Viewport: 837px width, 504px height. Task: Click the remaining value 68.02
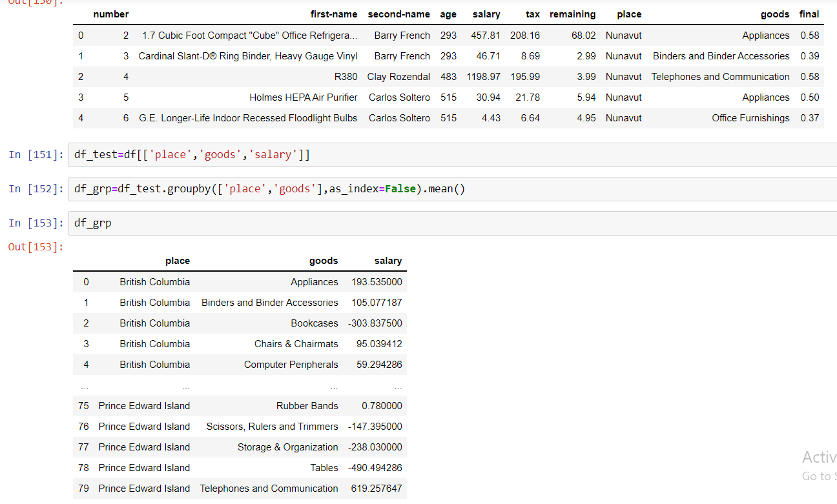tap(584, 35)
